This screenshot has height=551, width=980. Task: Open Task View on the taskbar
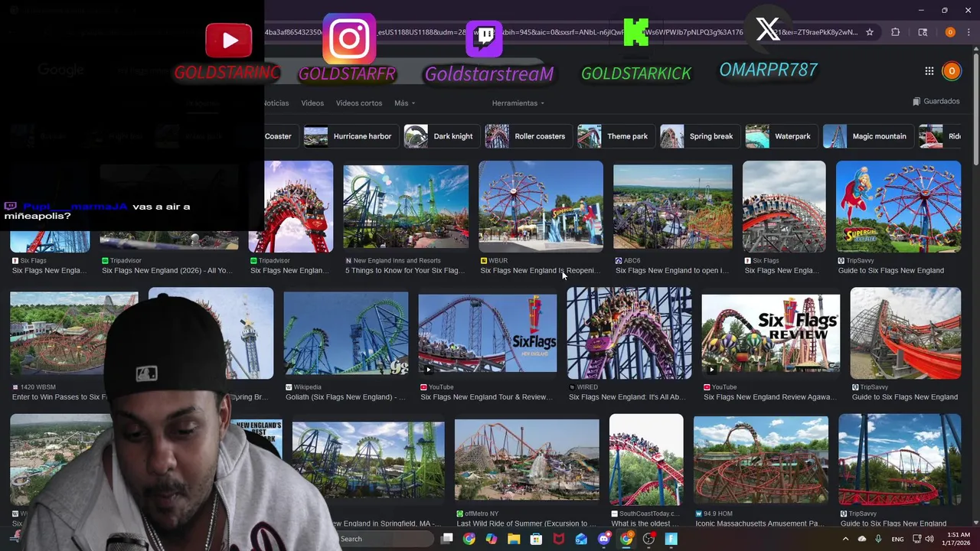pyautogui.click(x=447, y=539)
